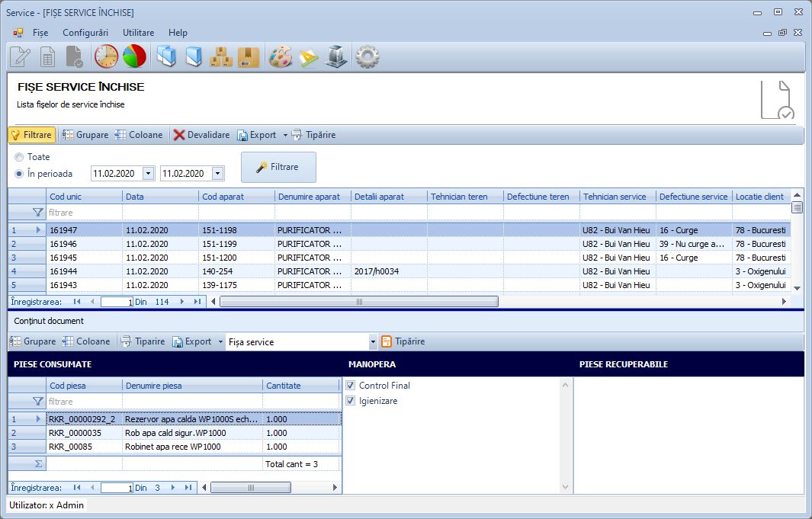812x519 pixels.
Task: Click the pencil-and-paper edit icon
Action: click(20, 56)
